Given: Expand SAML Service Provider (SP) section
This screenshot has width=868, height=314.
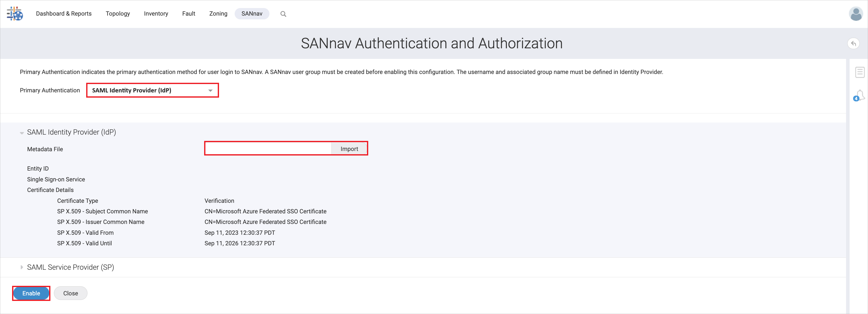Looking at the screenshot, I should point(22,267).
